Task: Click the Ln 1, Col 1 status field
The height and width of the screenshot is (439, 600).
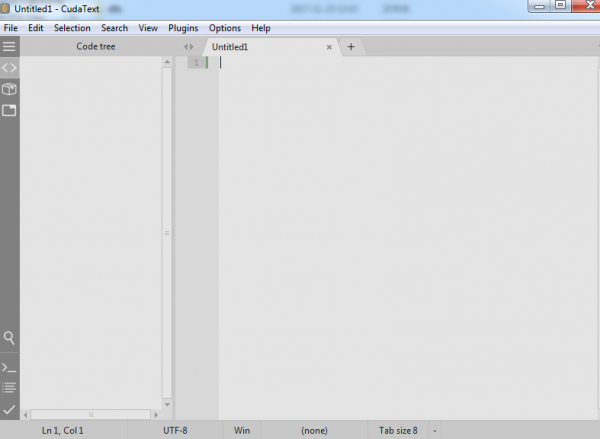Action: pos(62,431)
